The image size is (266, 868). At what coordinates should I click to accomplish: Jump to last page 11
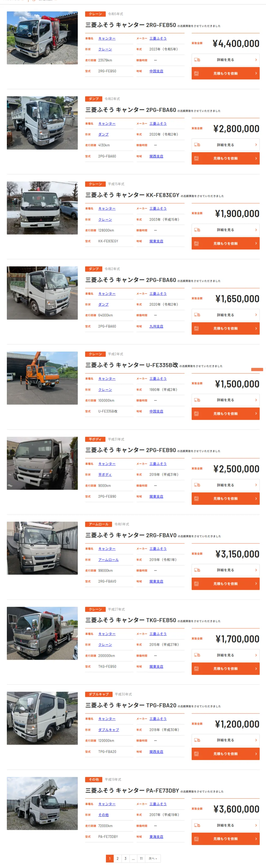(141, 859)
